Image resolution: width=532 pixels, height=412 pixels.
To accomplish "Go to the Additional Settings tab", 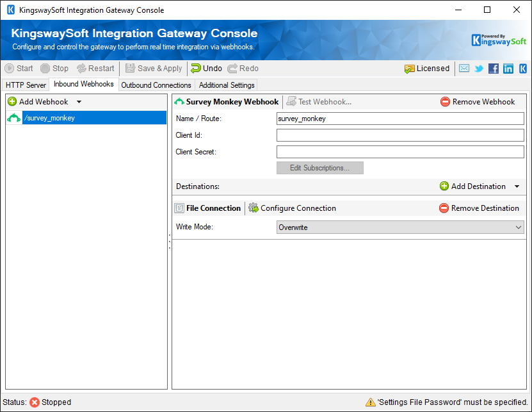I will 227,85.
